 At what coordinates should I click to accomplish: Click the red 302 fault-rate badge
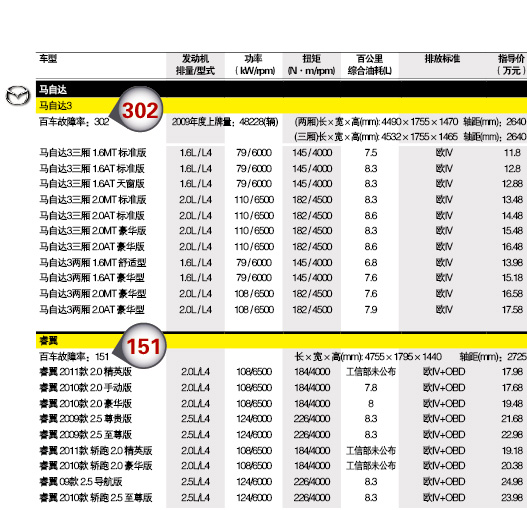pyautogui.click(x=140, y=110)
